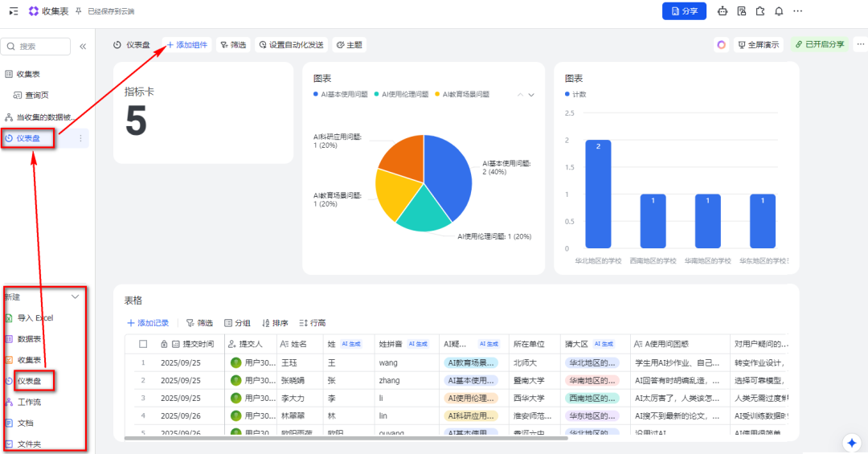Open the 主题 theme picker
This screenshot has width=868, height=454.
pos(350,45)
